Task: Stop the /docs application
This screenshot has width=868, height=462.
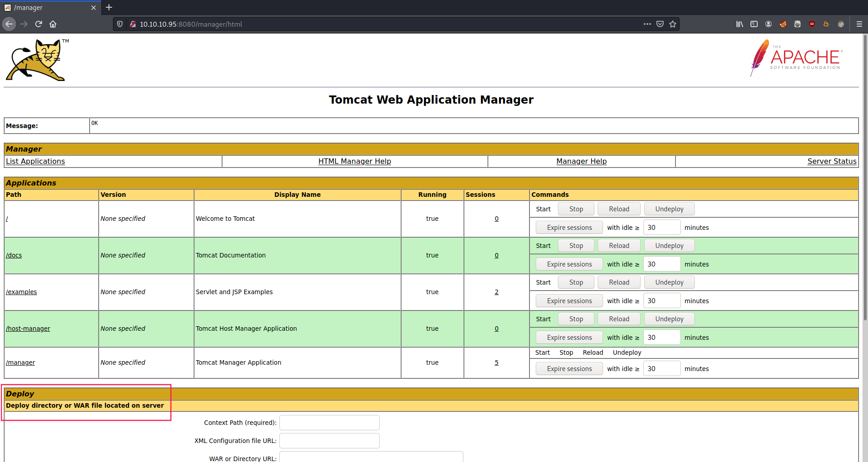Action: 576,246
